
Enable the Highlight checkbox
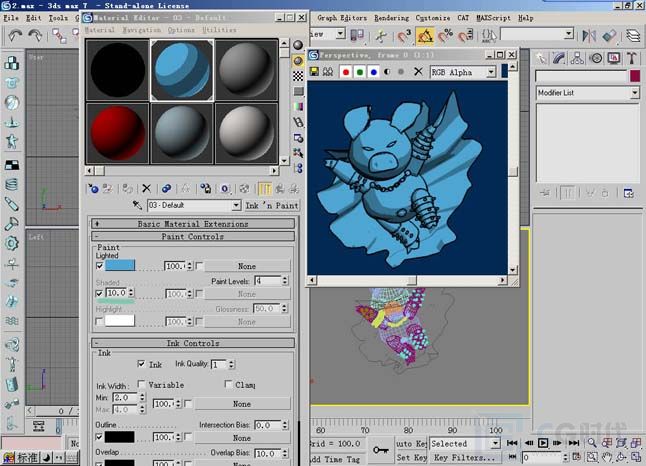tap(99, 321)
